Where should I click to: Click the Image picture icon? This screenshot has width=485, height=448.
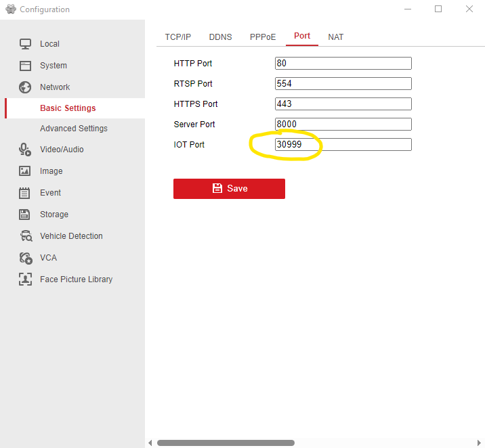click(x=25, y=171)
